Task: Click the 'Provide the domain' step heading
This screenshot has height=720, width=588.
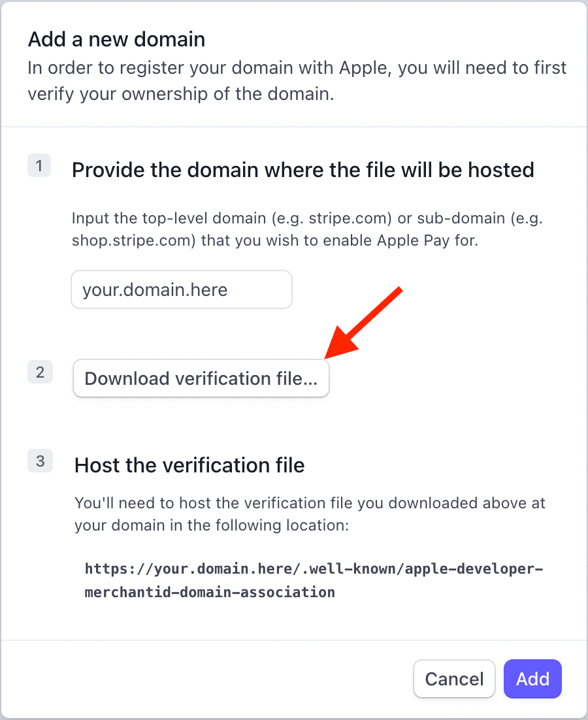Action: 303,170
